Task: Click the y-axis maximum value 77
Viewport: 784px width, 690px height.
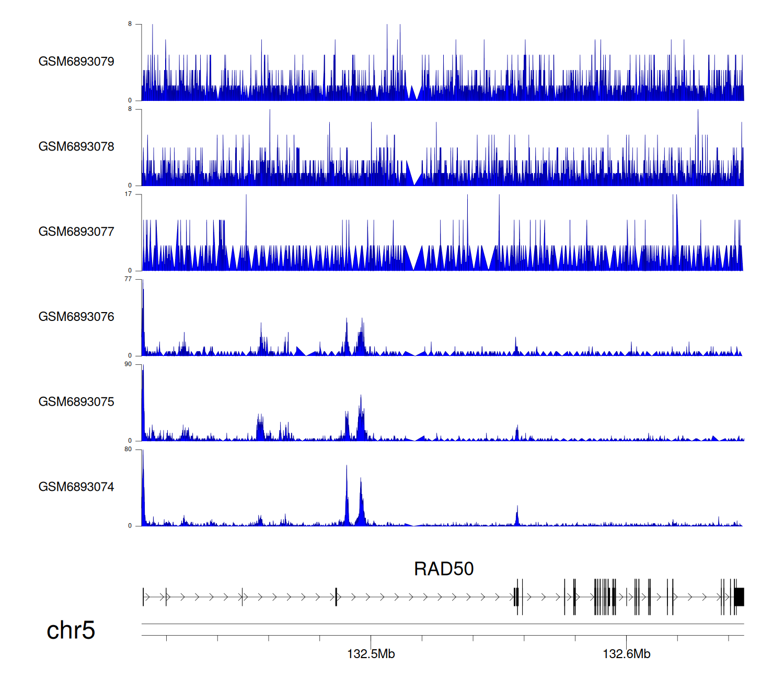Action: pos(128,279)
